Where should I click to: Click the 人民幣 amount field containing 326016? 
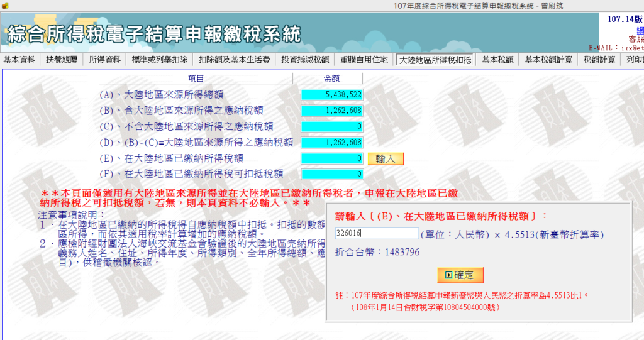coord(376,234)
